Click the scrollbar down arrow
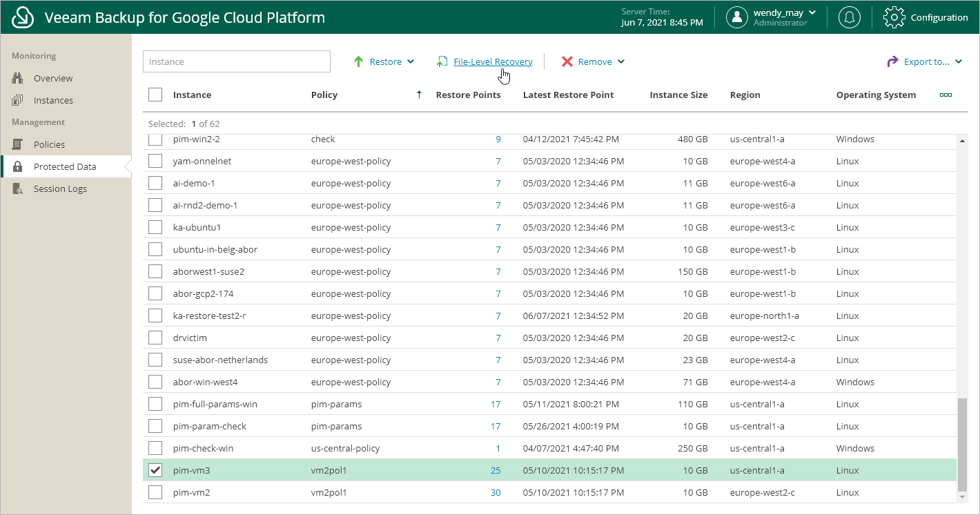Image resolution: width=980 pixels, height=515 pixels. point(963,496)
